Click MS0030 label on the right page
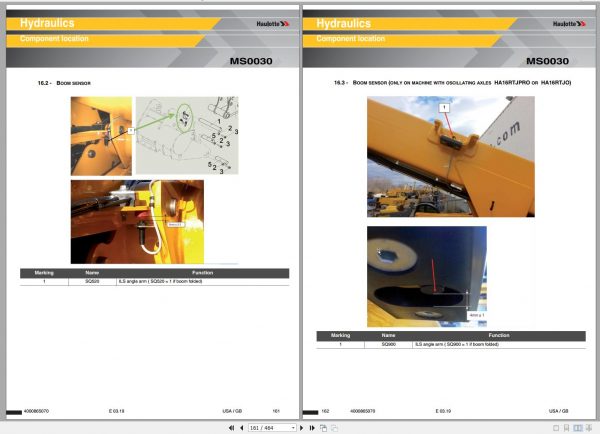Viewport: 600px width, 434px height. point(547,61)
